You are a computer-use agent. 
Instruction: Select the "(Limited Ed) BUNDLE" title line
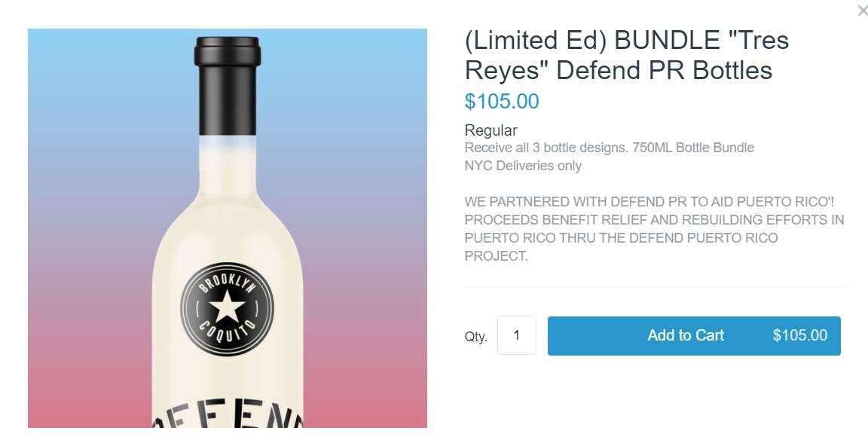point(626,40)
